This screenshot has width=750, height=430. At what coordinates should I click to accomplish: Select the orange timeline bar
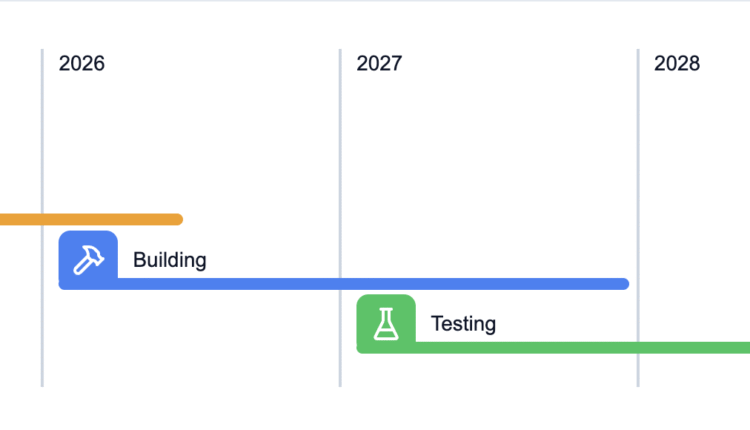tap(90, 219)
